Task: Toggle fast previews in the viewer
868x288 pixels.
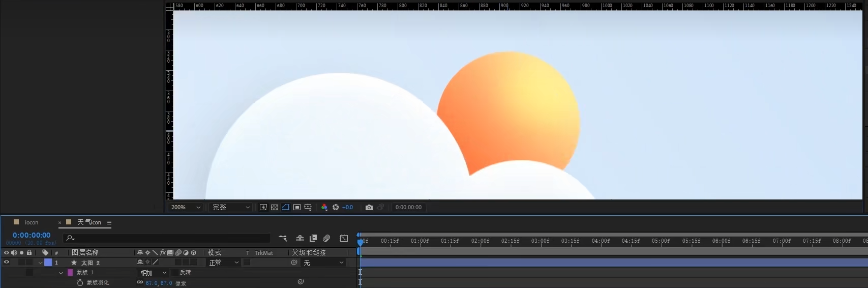Action: (263, 207)
